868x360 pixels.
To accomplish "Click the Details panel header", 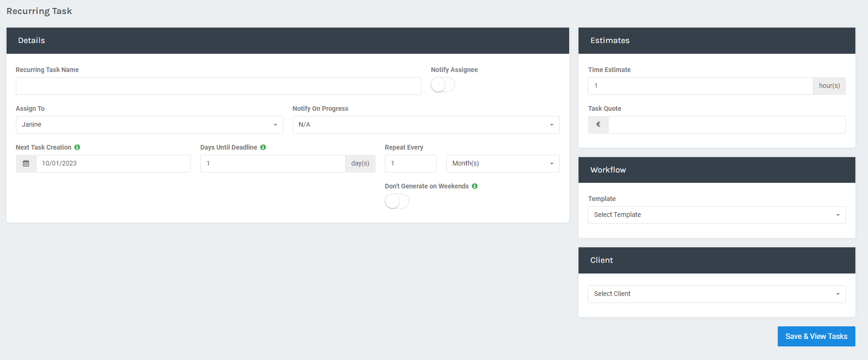I will click(288, 41).
